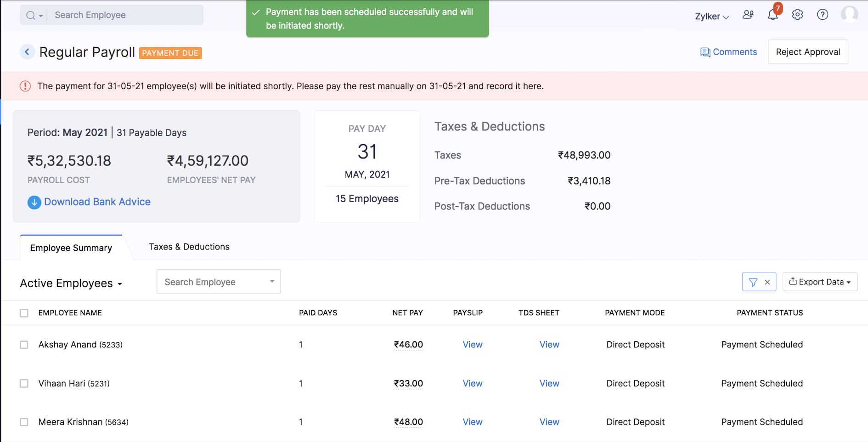The height and width of the screenshot is (442, 868).
Task: View payslip for Meera Krishnan
Action: [472, 422]
